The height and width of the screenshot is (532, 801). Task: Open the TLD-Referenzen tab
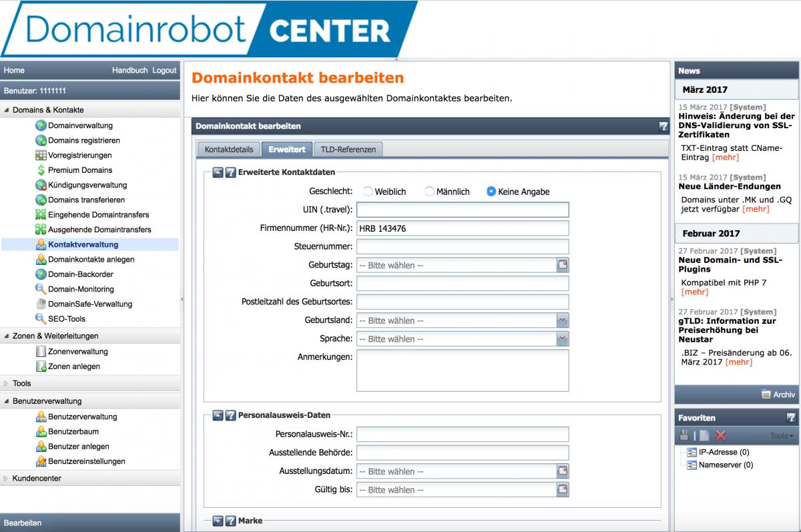(348, 150)
